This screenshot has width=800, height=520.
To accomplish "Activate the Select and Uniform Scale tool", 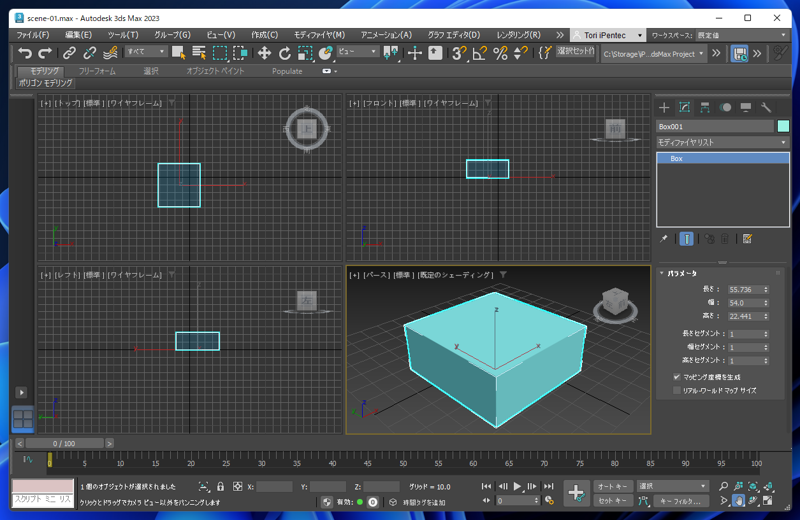I will tap(305, 53).
